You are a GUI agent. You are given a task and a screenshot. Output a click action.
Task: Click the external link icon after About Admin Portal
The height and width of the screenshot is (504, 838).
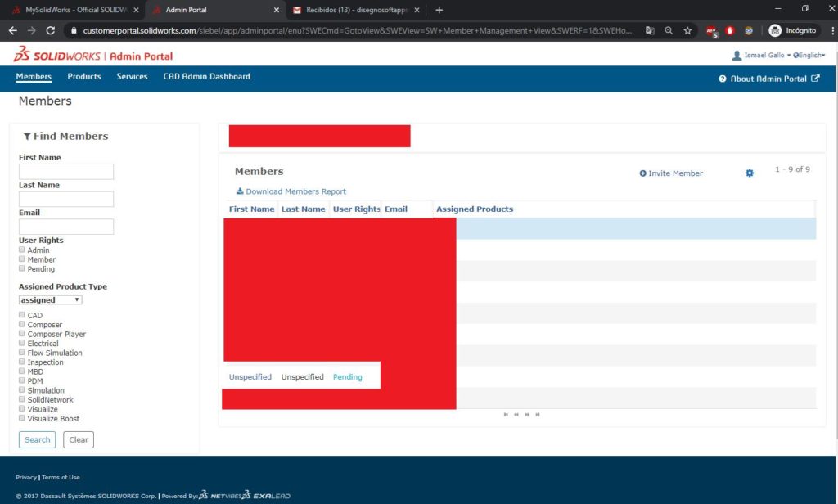pos(815,78)
